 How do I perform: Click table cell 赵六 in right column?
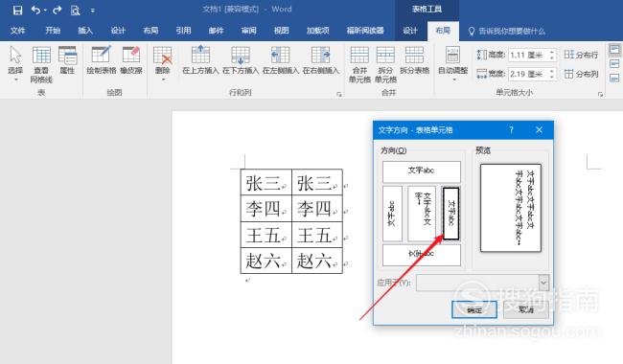click(317, 261)
